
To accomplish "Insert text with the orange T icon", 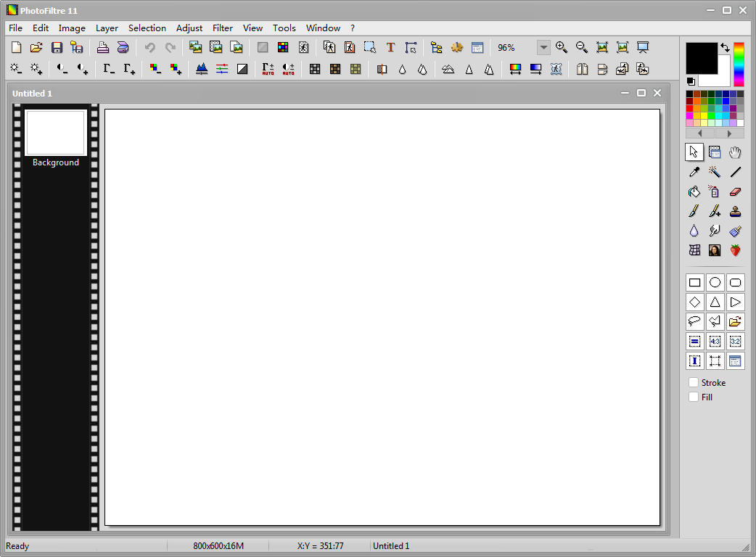I will tap(390, 47).
